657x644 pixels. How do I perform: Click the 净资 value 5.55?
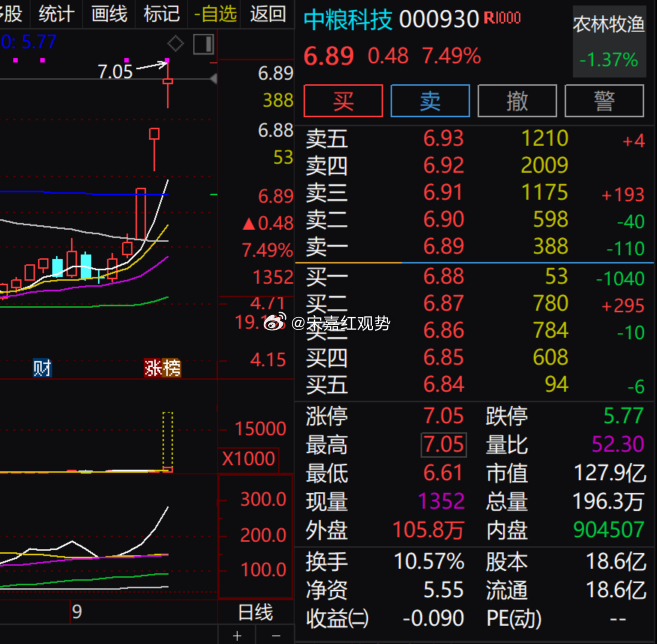[x=443, y=590]
